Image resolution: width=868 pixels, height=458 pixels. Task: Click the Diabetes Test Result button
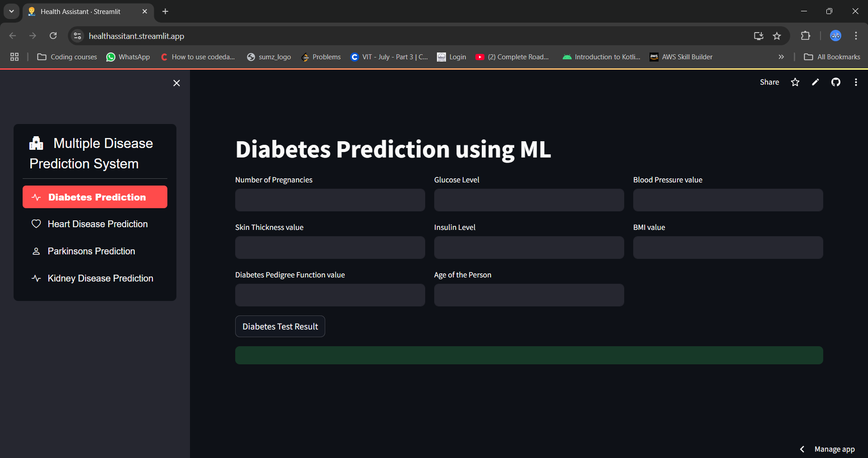[x=280, y=326]
